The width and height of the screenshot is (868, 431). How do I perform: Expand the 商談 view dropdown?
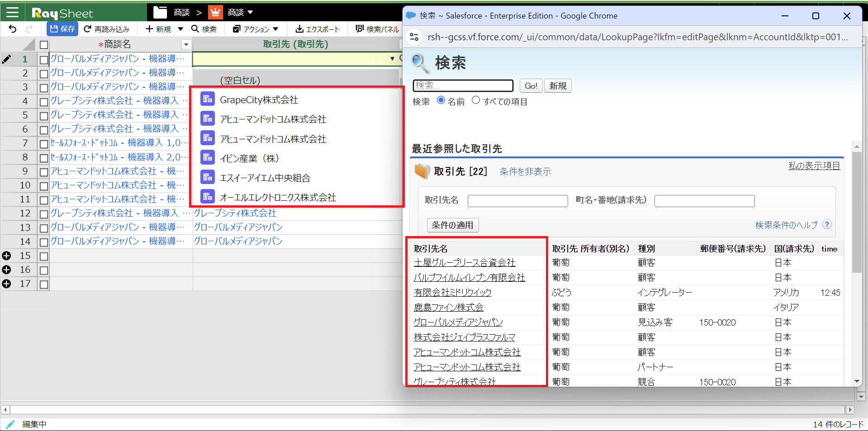click(250, 12)
